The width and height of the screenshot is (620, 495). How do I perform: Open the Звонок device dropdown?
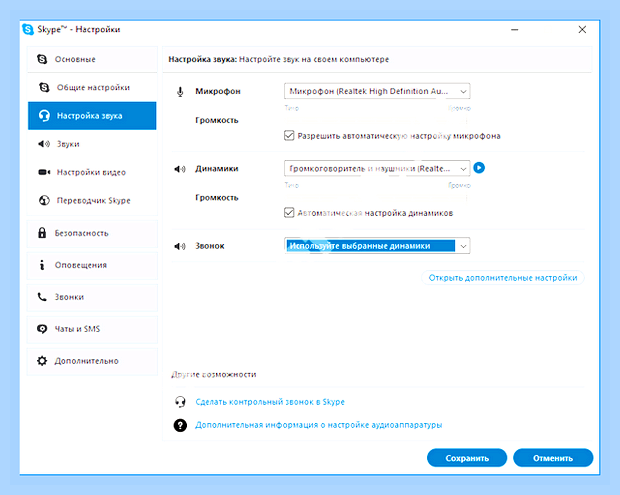(377, 246)
